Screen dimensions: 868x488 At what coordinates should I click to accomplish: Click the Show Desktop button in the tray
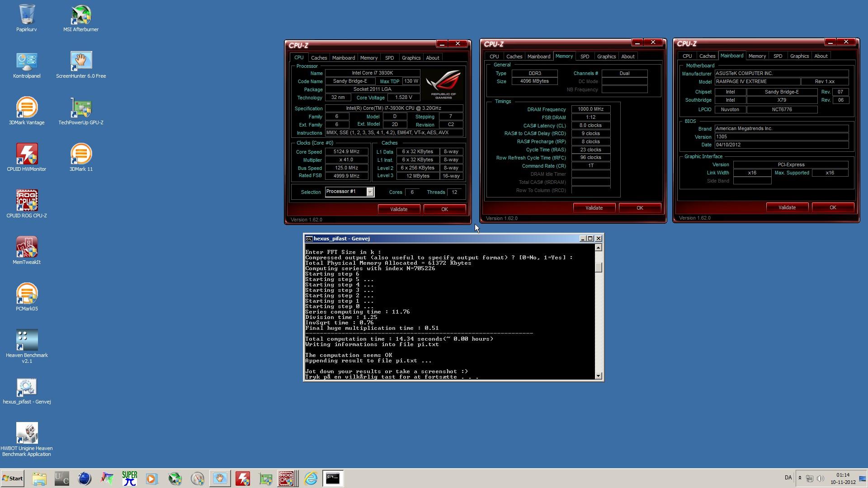[863, 479]
